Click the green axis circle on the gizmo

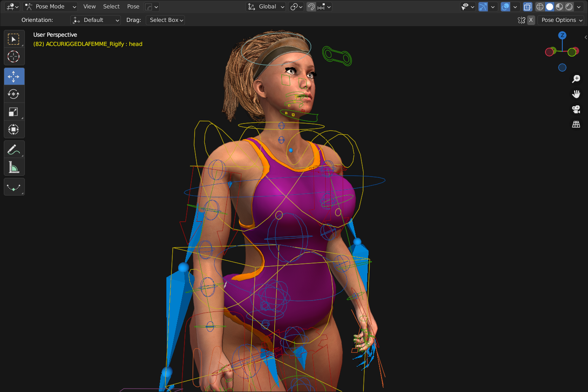(572, 52)
